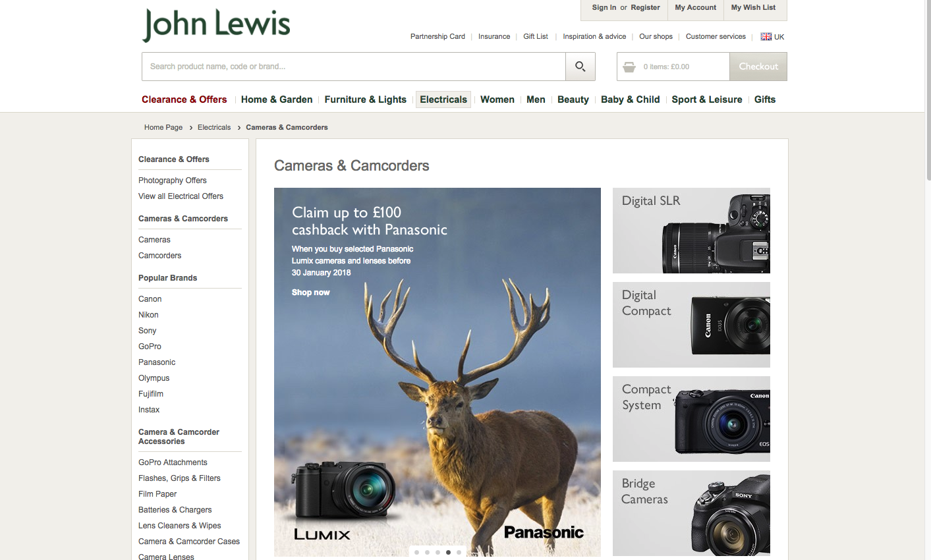Select the Panasonic brand link
The image size is (931, 560).
(157, 362)
